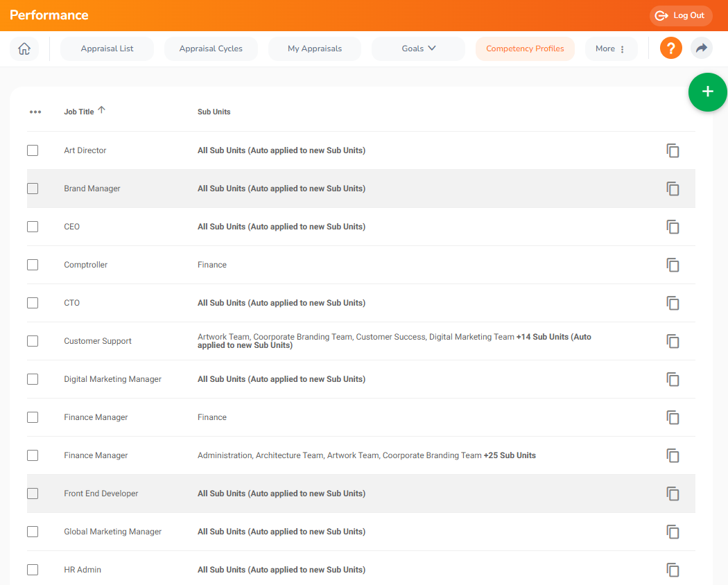Open the Appraisal List tab
This screenshot has width=728, height=585.
[107, 49]
